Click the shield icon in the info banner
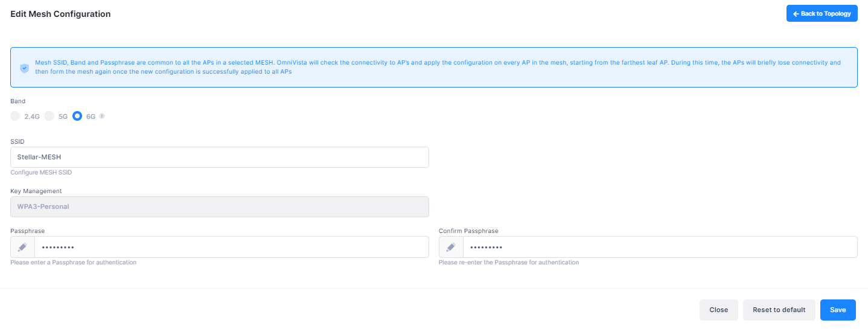Viewport: 868px width, 329px height. click(x=24, y=68)
